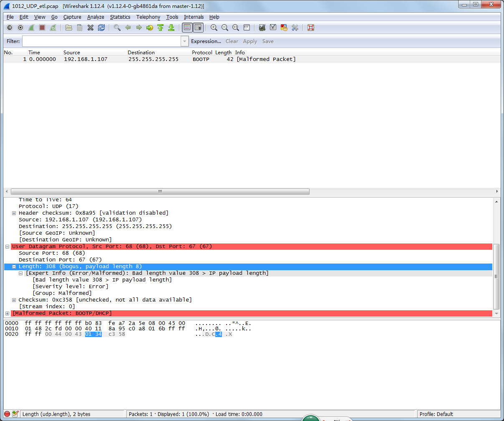Select the Destination Port: 67 line
504x421 pixels.
click(60, 260)
